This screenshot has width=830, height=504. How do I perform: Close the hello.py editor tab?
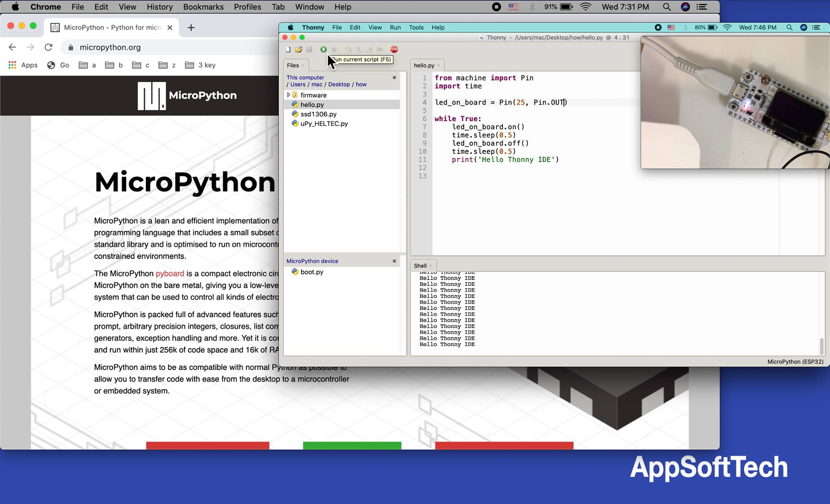(x=439, y=65)
